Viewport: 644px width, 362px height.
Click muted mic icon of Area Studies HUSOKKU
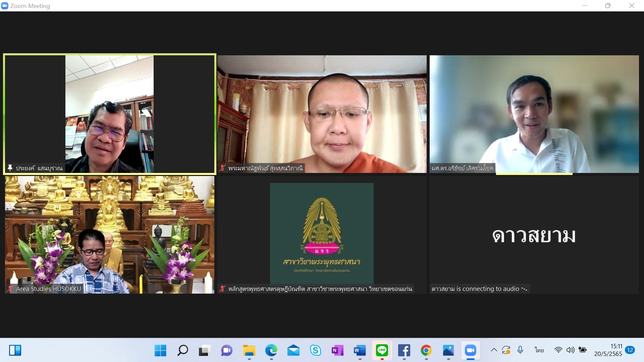click(x=10, y=289)
